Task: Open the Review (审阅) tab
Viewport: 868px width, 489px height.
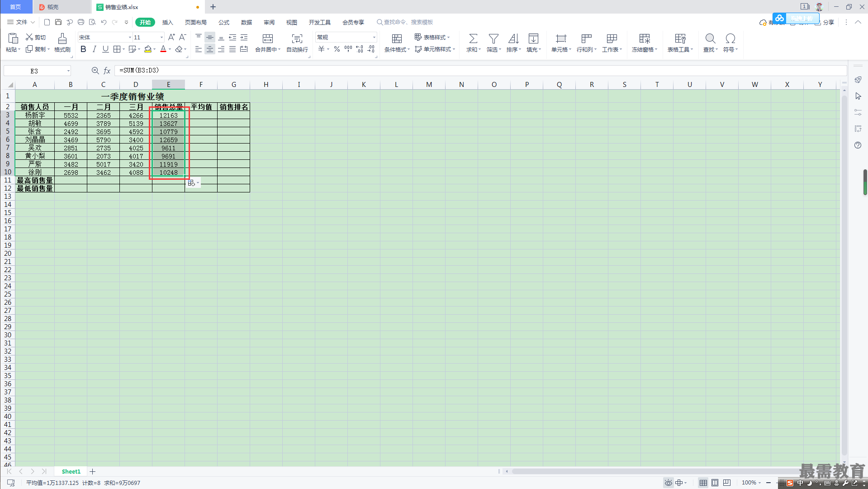Action: click(269, 22)
